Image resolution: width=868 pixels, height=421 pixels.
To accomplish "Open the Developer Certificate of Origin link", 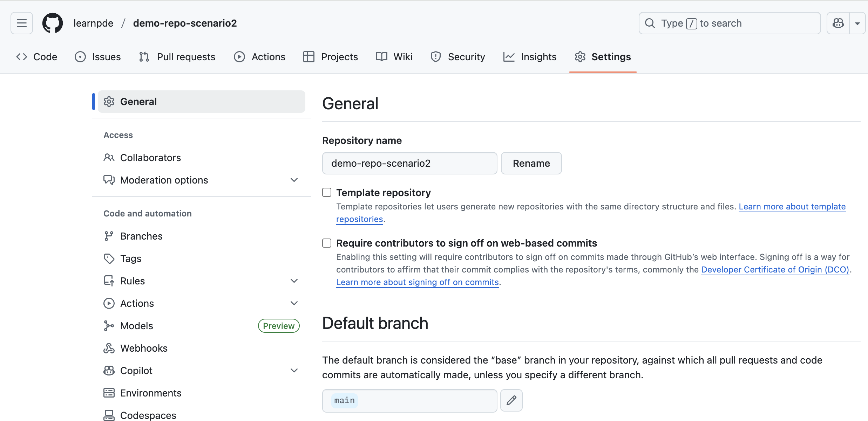I will pos(775,270).
